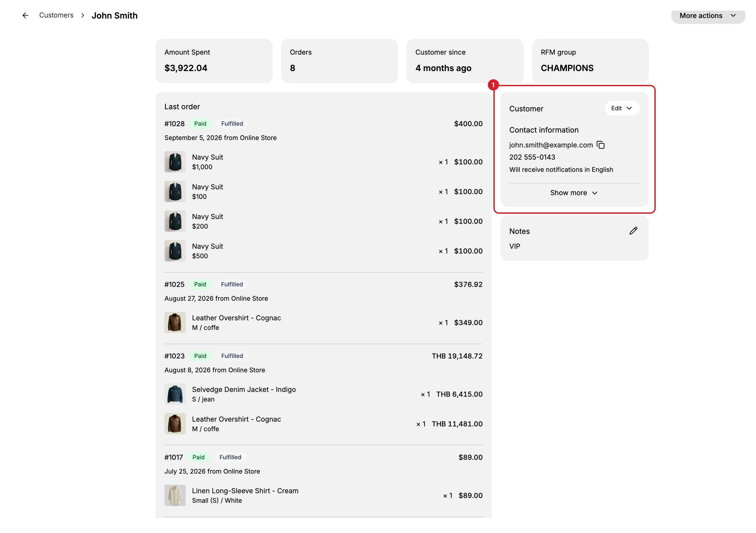
Task: Click 'July 25, 2026 from Online Store'
Action: click(212, 471)
